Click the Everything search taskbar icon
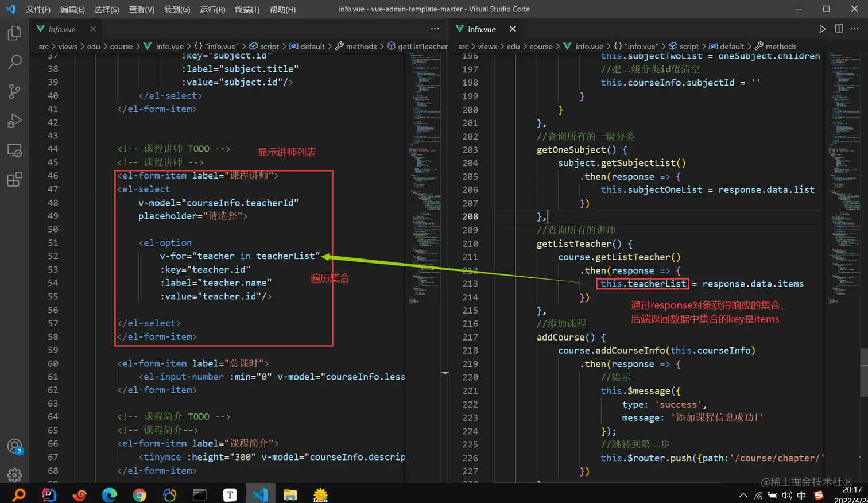The width and height of the screenshot is (868, 503). pos(19,494)
